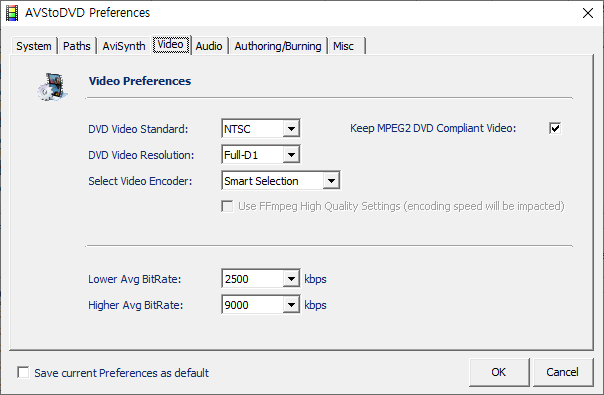Switch to the AviSynth tab
The image size is (604, 395).
coord(124,46)
